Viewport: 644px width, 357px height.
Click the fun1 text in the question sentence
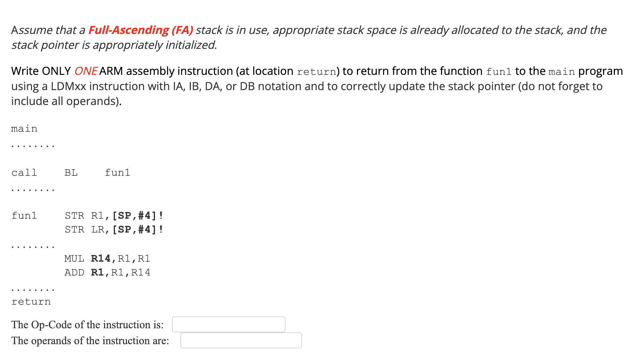tap(499, 71)
